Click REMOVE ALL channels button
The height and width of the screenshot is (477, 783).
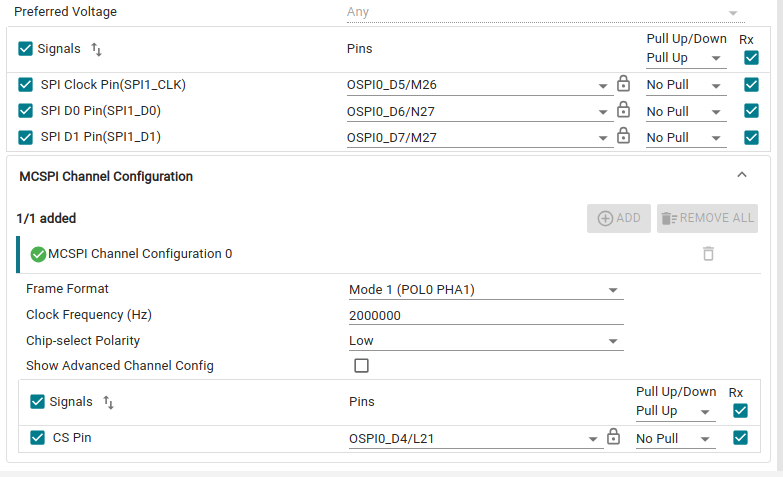[x=707, y=218]
